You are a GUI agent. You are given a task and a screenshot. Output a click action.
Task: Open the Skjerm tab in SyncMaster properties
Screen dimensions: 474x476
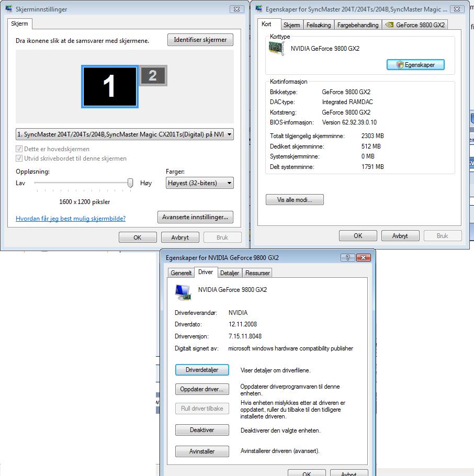pyautogui.click(x=291, y=25)
